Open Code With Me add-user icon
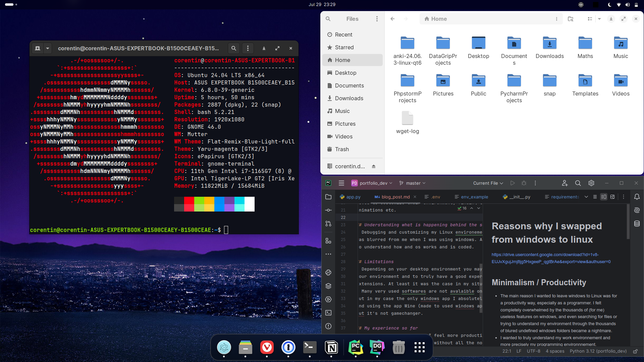The image size is (644, 362). point(565,183)
